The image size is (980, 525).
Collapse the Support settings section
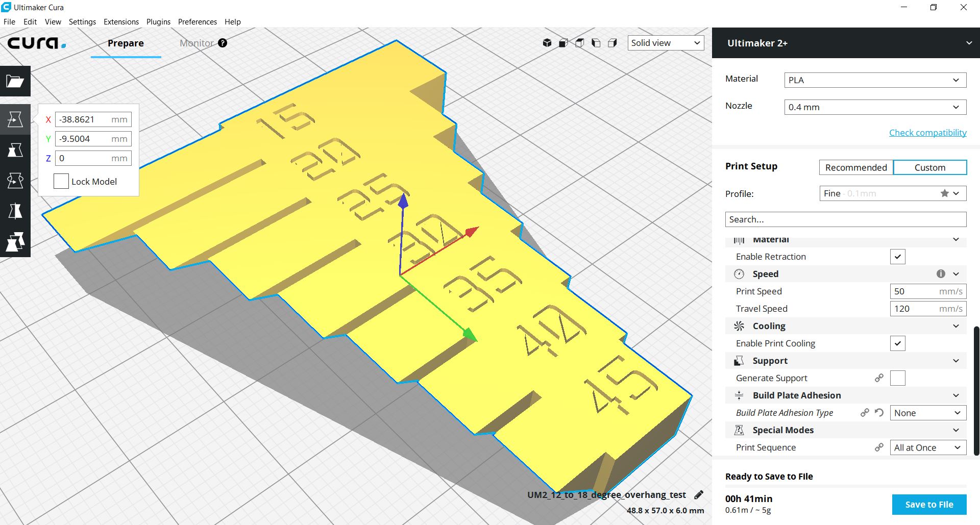pos(956,361)
